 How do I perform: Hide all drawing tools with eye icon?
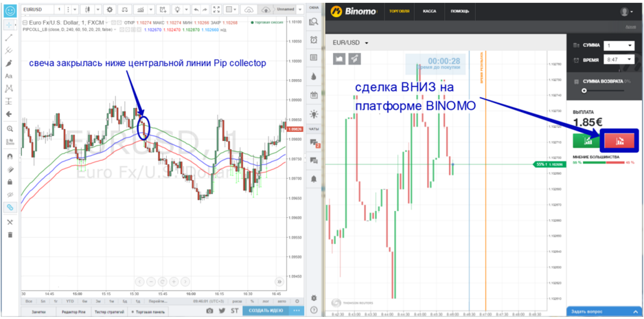9,195
